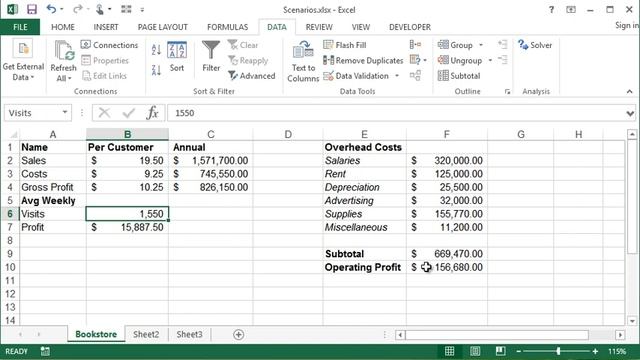
Task: Open Excel Help question mark
Action: [551, 10]
